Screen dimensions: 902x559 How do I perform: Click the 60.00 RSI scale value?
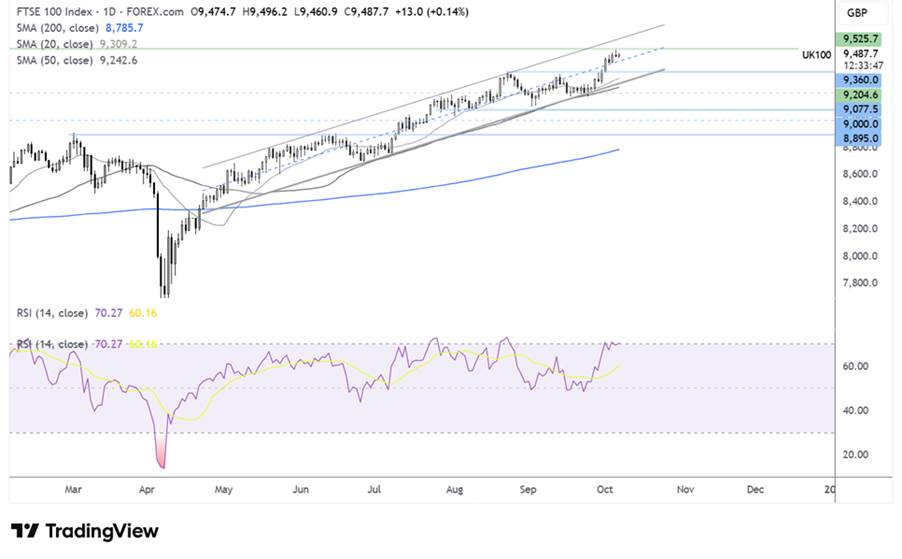(x=856, y=366)
